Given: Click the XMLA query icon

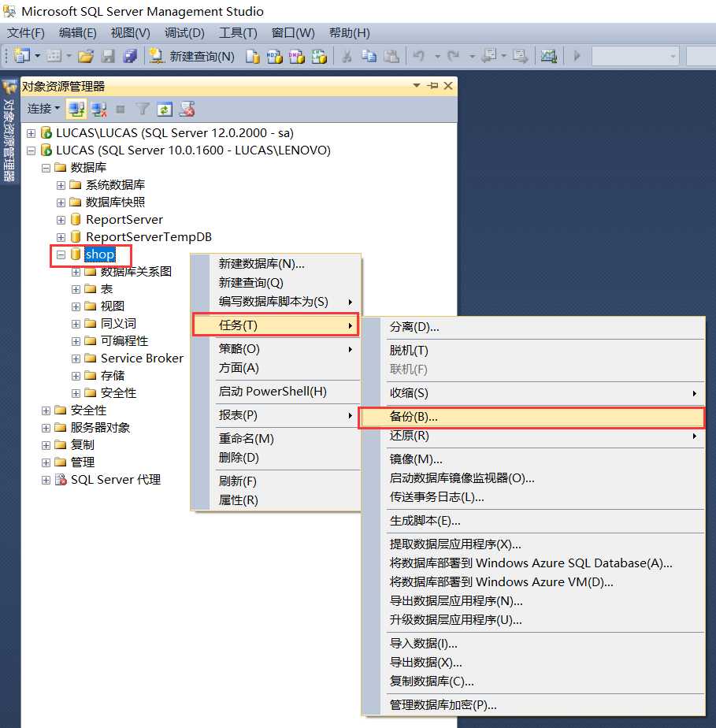Looking at the screenshot, I should coord(319,56).
